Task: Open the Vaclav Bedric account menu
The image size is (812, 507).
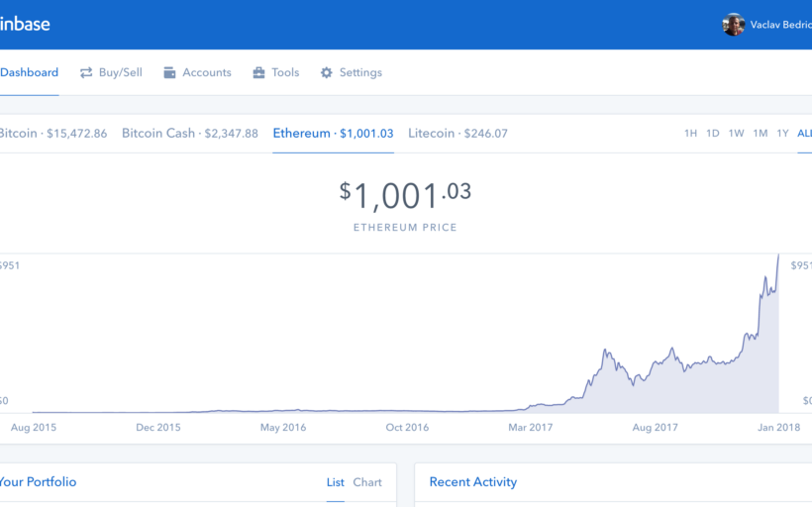Action: tap(780, 25)
